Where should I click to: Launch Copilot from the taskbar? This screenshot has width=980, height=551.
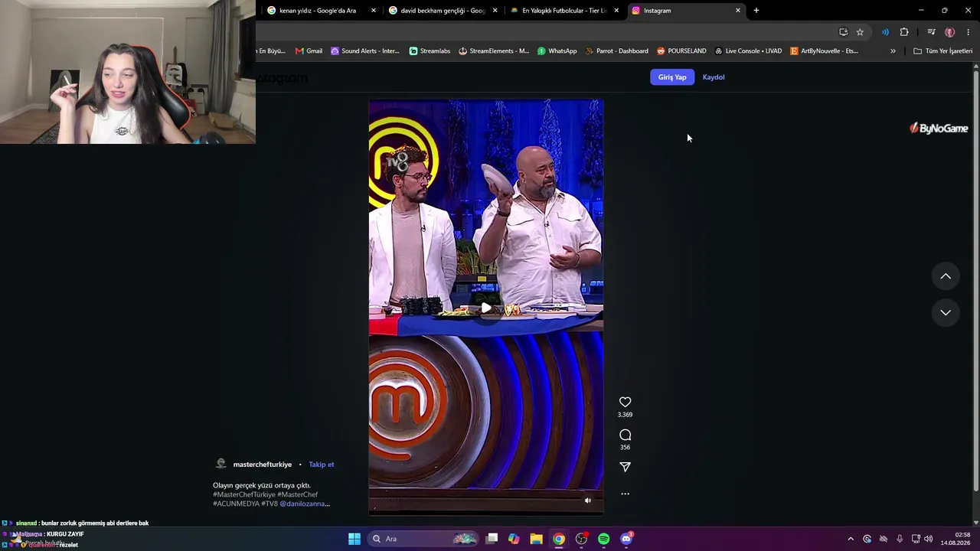(514, 539)
